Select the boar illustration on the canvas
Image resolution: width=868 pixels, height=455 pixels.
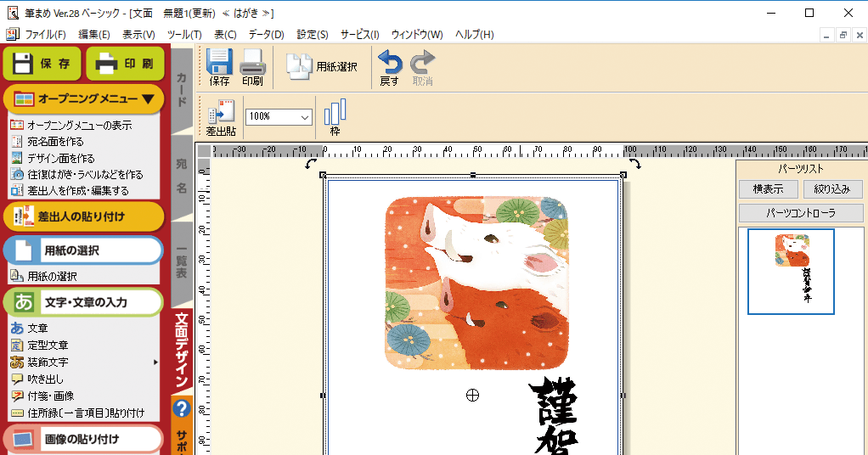(x=476, y=283)
